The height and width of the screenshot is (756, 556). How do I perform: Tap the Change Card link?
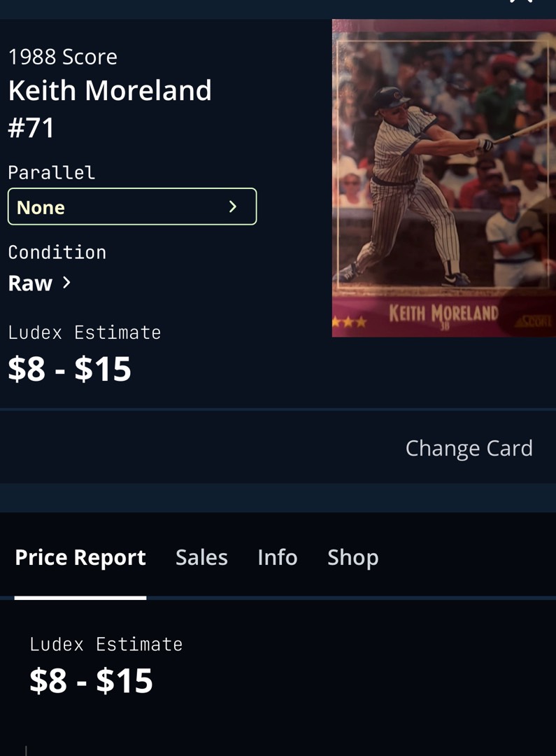click(x=469, y=449)
